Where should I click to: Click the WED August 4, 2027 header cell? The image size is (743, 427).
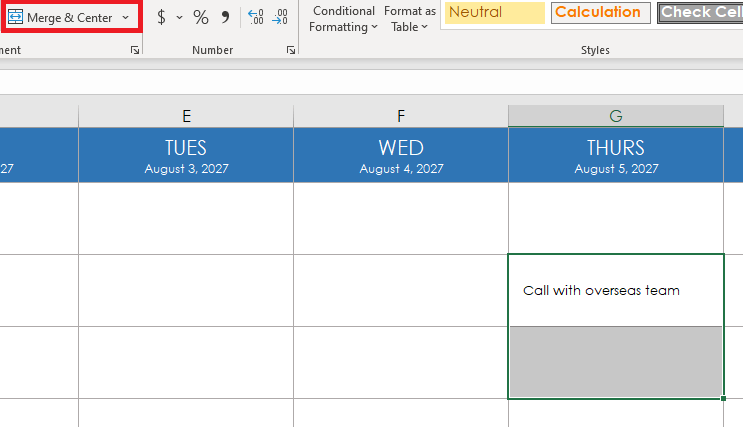(x=401, y=156)
